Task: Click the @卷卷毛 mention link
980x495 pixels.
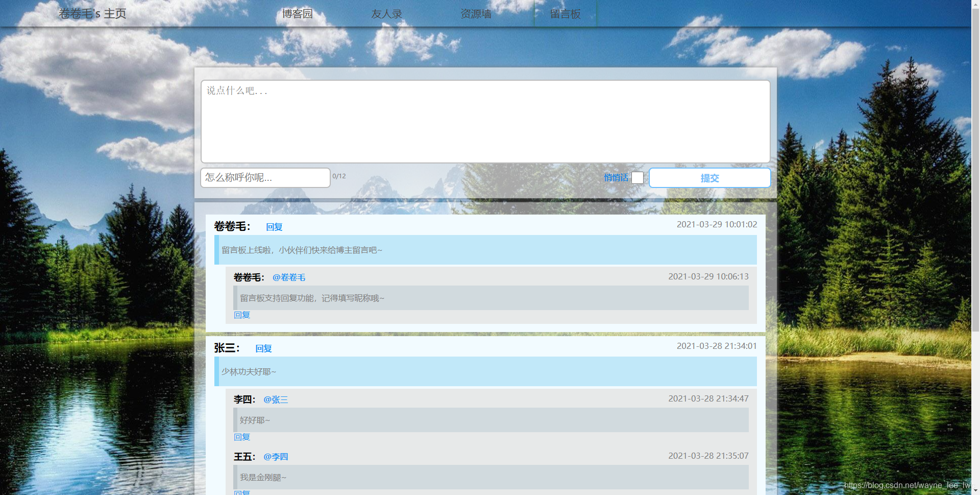Action: 289,277
